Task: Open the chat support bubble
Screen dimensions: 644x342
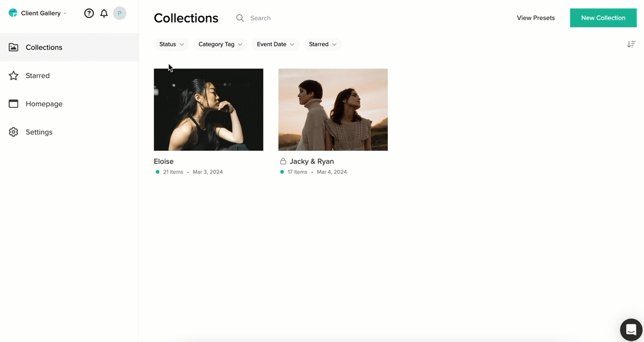Action: 630,329
